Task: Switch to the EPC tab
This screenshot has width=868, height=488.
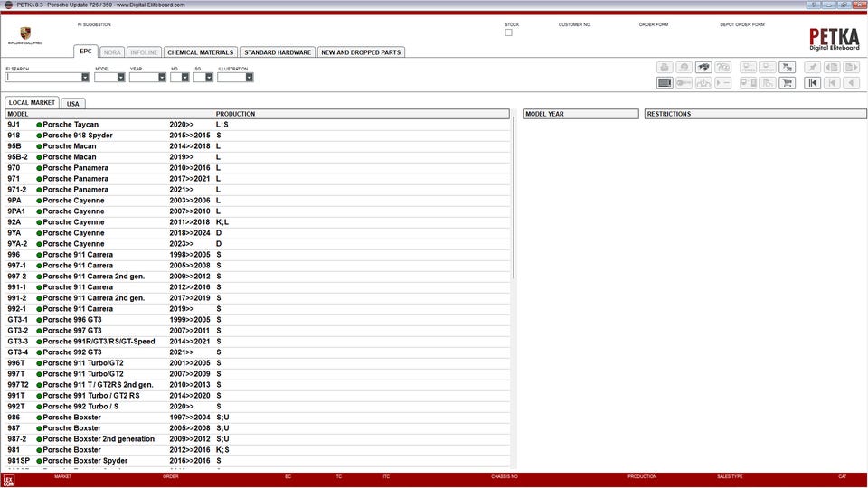Action: tap(86, 52)
